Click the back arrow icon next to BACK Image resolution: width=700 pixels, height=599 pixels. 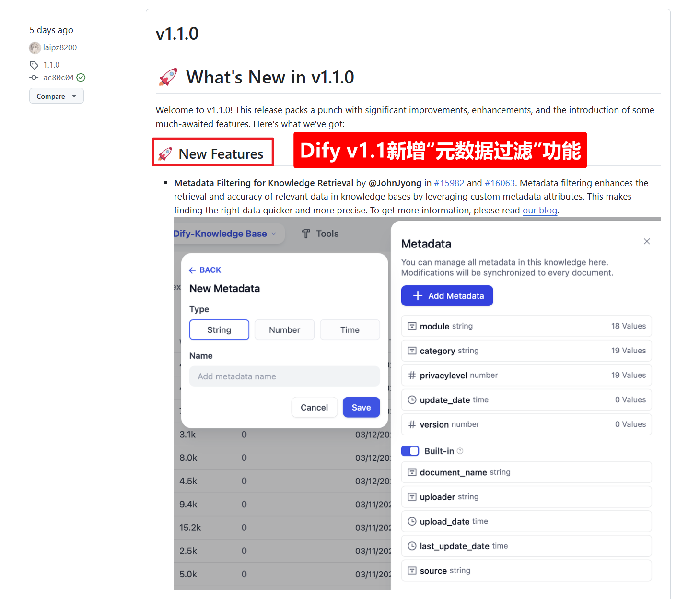[192, 270]
